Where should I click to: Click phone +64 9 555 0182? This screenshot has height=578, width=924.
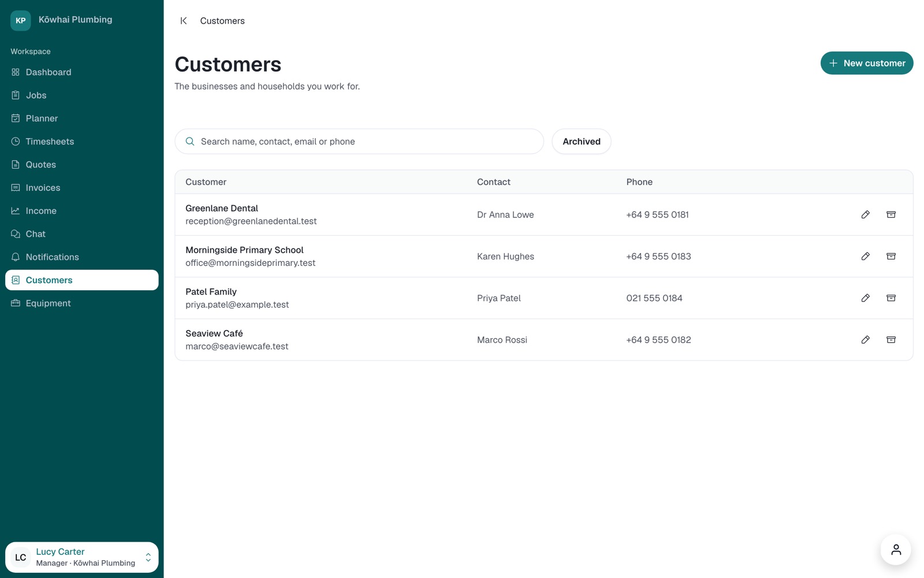(658, 340)
